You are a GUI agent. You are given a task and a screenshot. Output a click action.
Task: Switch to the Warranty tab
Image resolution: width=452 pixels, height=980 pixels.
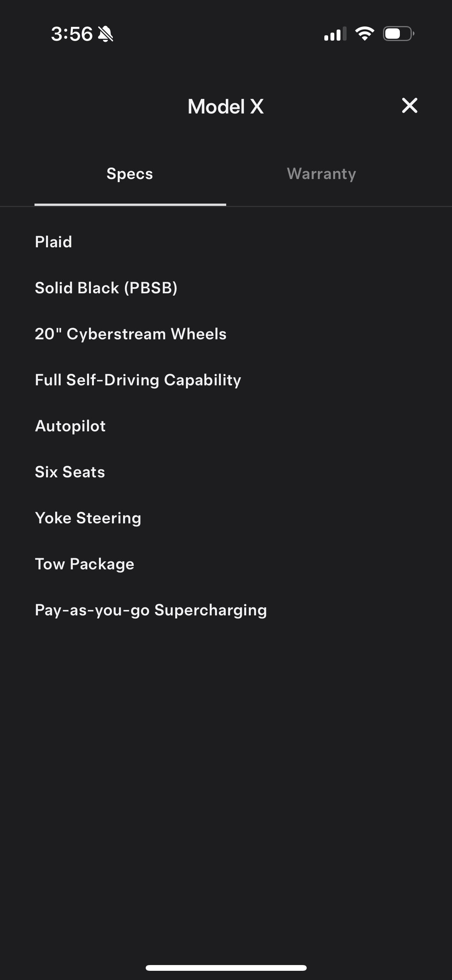pos(321,174)
